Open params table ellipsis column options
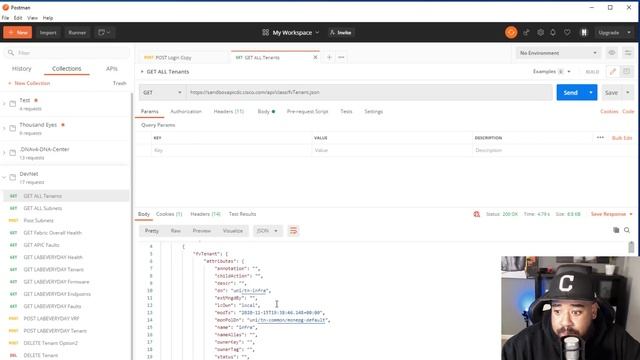Viewport: 640px width, 360px height. 600,138
